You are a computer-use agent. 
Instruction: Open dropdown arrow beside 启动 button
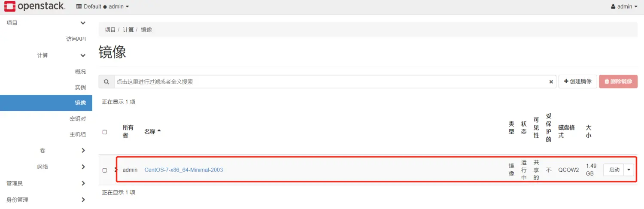(x=629, y=170)
